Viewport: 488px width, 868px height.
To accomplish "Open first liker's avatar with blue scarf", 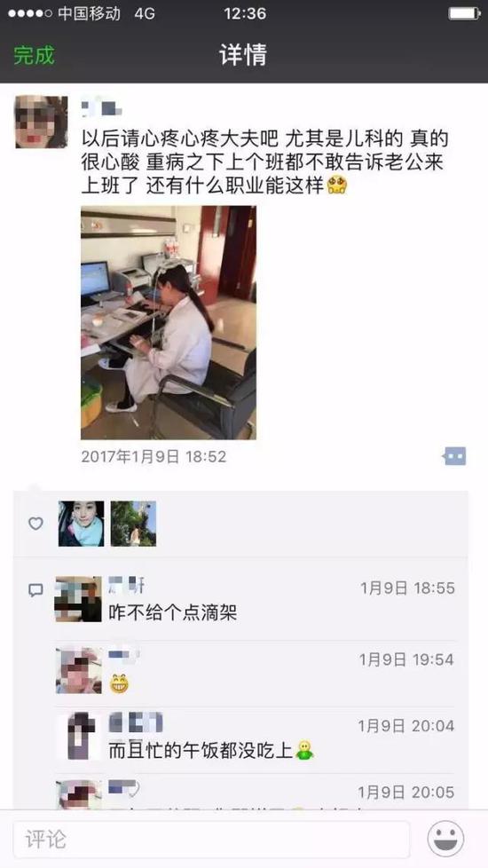I will tap(82, 524).
